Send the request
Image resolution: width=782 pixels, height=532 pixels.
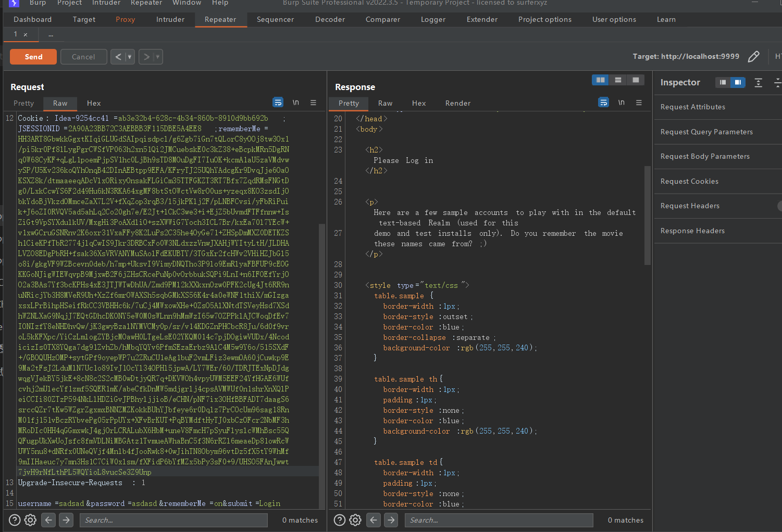[33, 57]
